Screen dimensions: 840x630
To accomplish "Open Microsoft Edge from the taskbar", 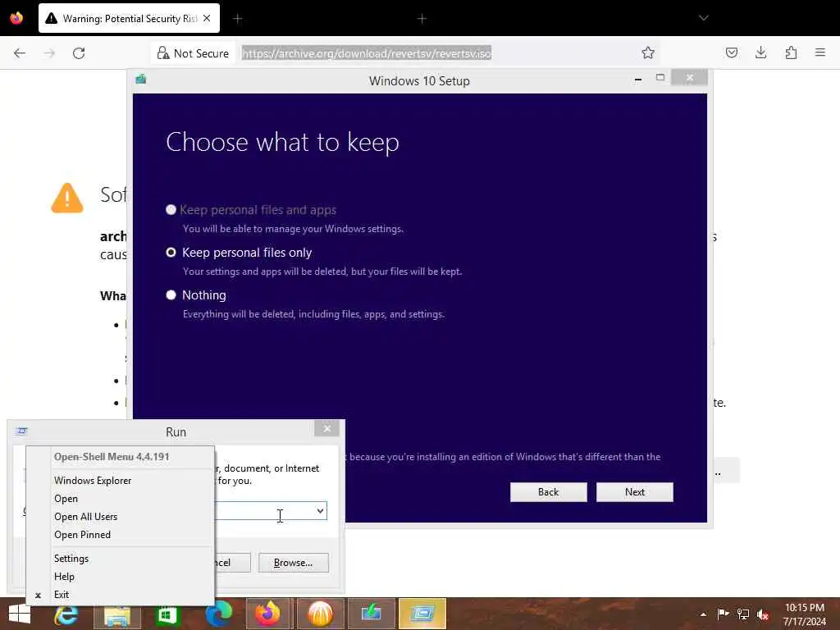I will (218, 614).
